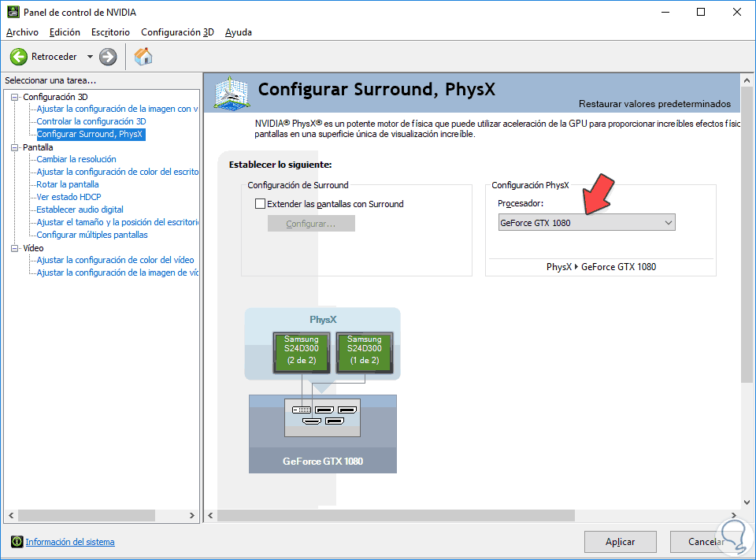
Task: Click the main panel vertical scrollbar thumb
Action: (x=747, y=235)
